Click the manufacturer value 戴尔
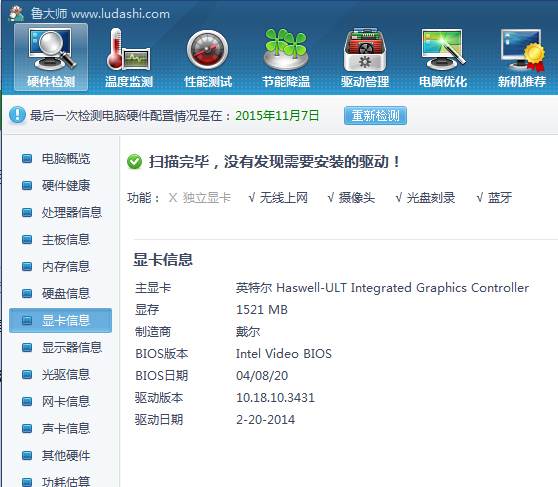Image resolution: width=558 pixels, height=487 pixels. click(x=248, y=332)
